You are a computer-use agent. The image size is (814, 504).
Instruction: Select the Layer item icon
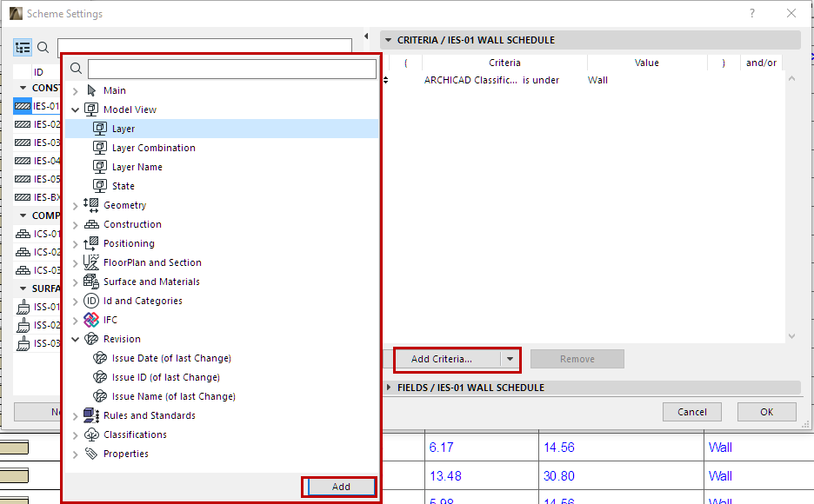(x=100, y=129)
